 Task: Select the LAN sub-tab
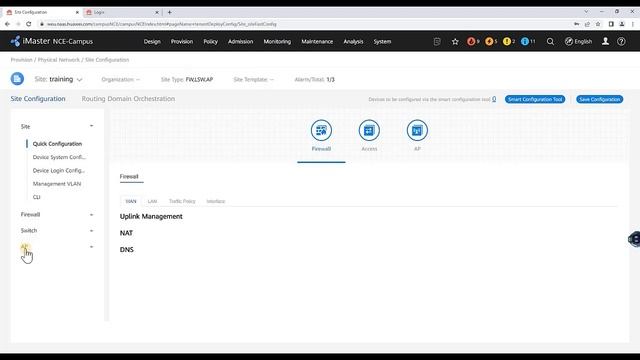tap(152, 201)
